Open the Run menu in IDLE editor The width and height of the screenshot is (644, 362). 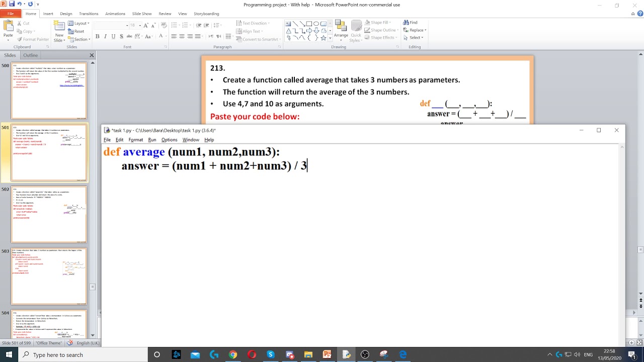(x=152, y=140)
